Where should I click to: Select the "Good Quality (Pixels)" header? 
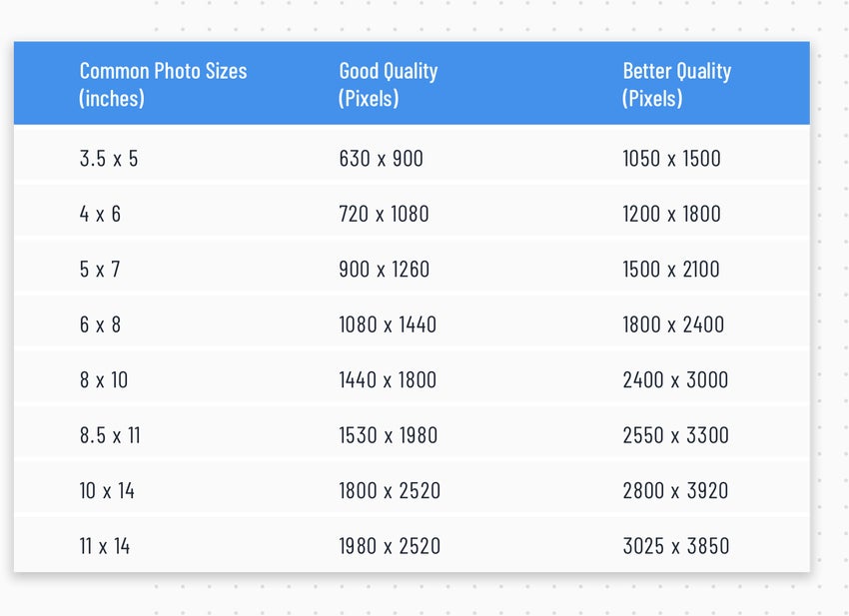pos(389,84)
